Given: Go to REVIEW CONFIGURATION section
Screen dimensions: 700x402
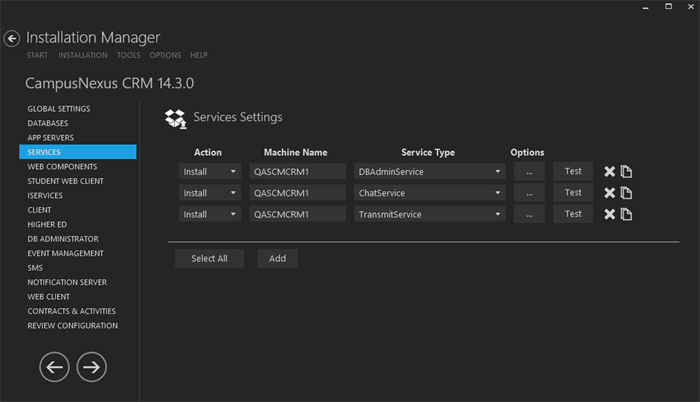Looking at the screenshot, I should coord(73,326).
